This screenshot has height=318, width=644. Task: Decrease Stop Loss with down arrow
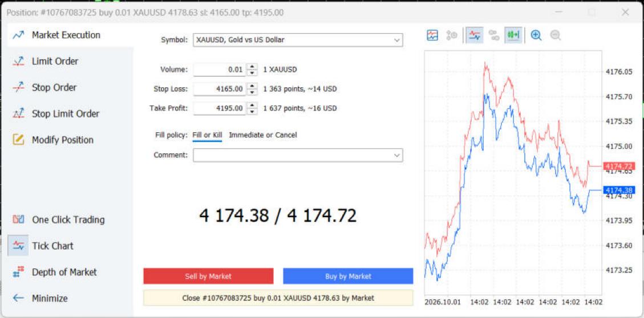[252, 92]
